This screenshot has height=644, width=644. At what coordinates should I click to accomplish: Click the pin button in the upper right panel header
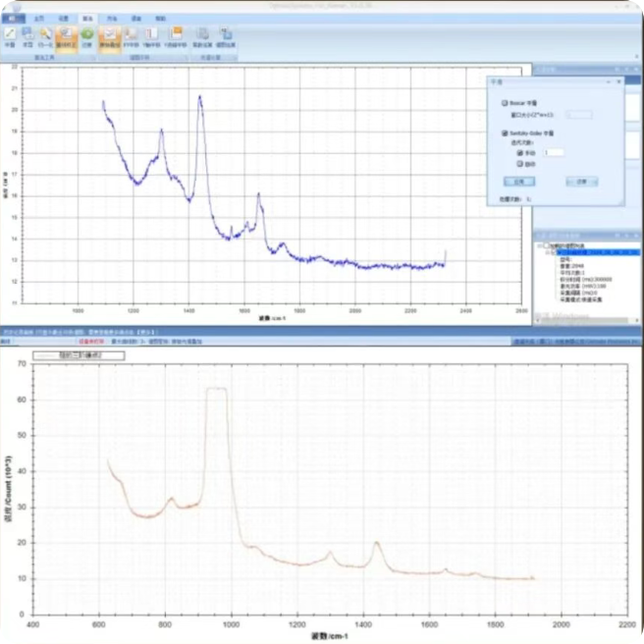coord(626,70)
